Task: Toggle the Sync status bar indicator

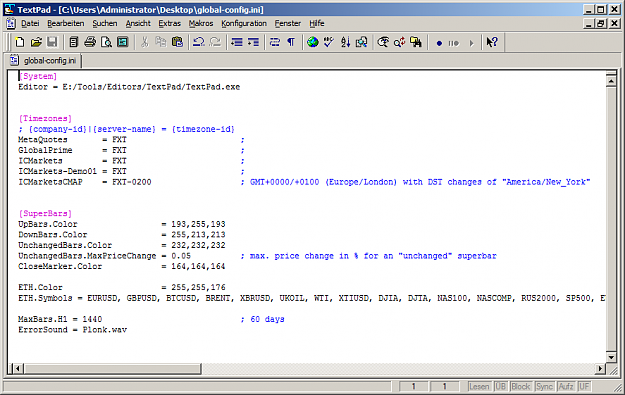Action: click(544, 386)
